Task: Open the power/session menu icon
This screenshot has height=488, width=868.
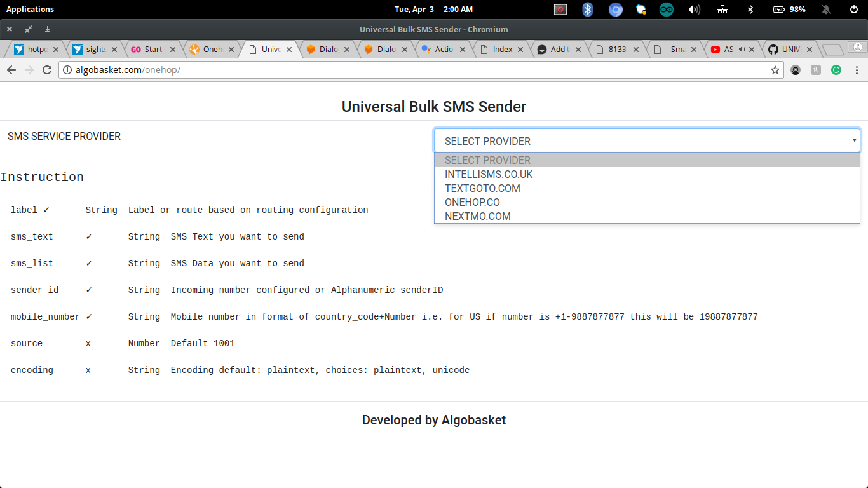Action: click(854, 10)
